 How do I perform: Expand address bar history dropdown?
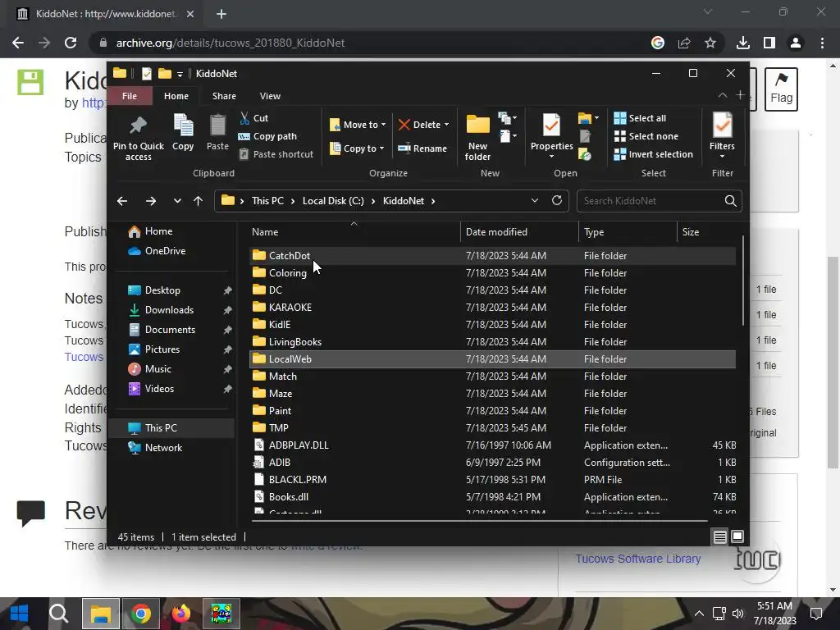tap(535, 200)
